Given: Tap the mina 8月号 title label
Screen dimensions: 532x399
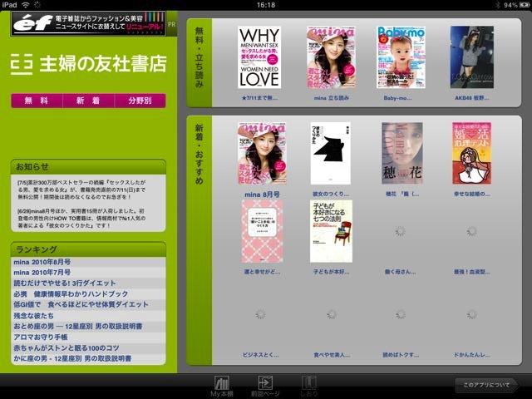Looking at the screenshot, I should pos(262,195).
